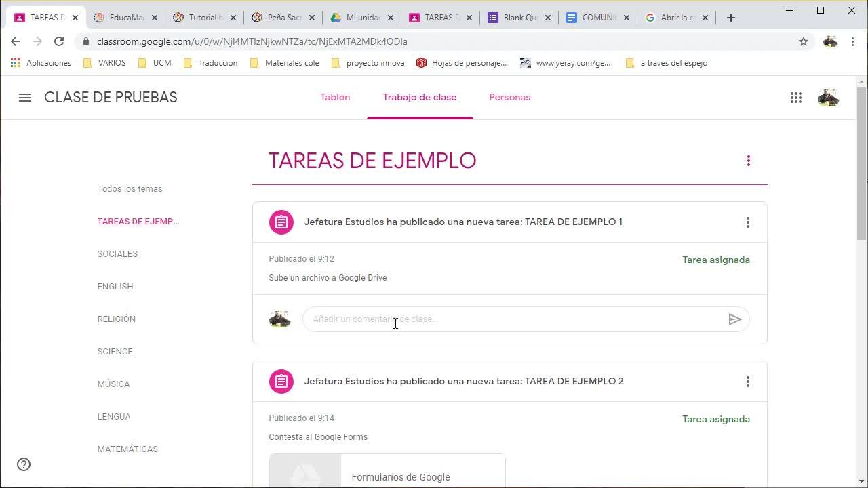Open the Aplicaciones apps shortcut
868x488 pixels.
click(41, 63)
